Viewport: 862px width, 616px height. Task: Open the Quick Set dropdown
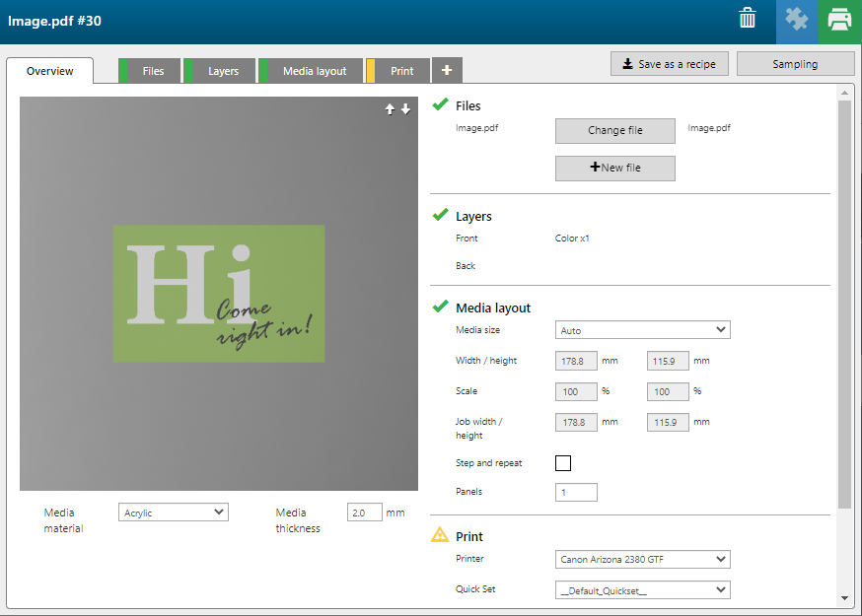642,590
